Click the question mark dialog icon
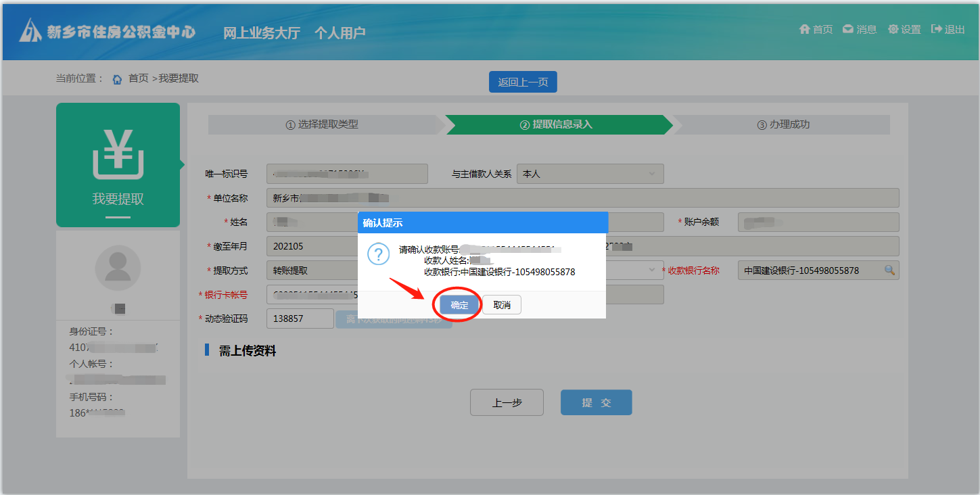This screenshot has height=495, width=980. (378, 254)
